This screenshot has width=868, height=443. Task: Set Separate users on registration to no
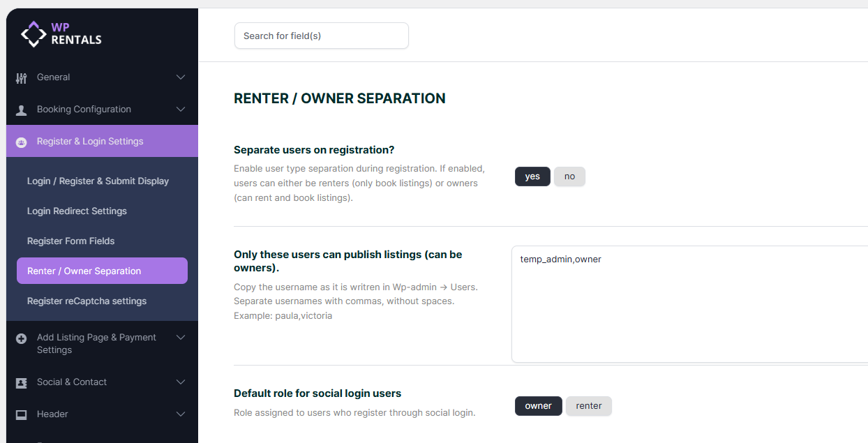[569, 177]
